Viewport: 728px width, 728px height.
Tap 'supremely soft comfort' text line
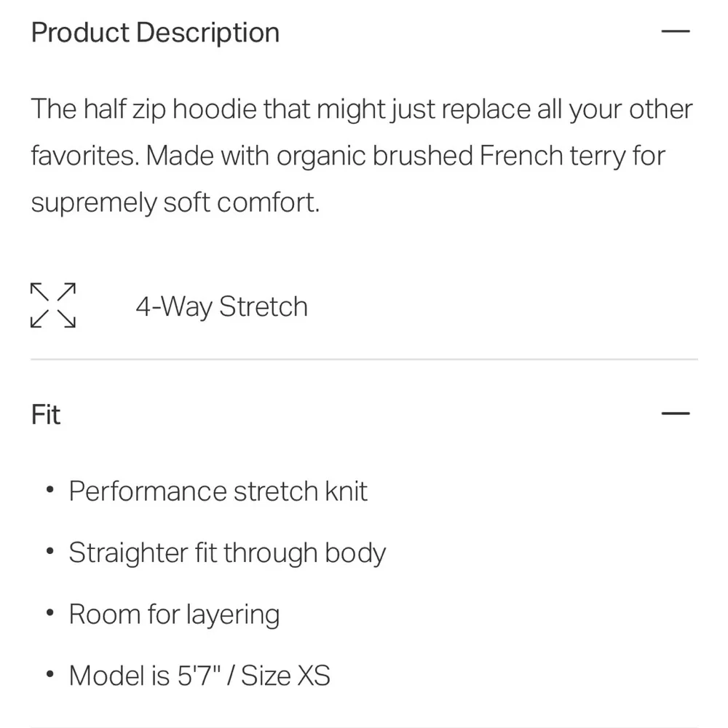(x=175, y=203)
